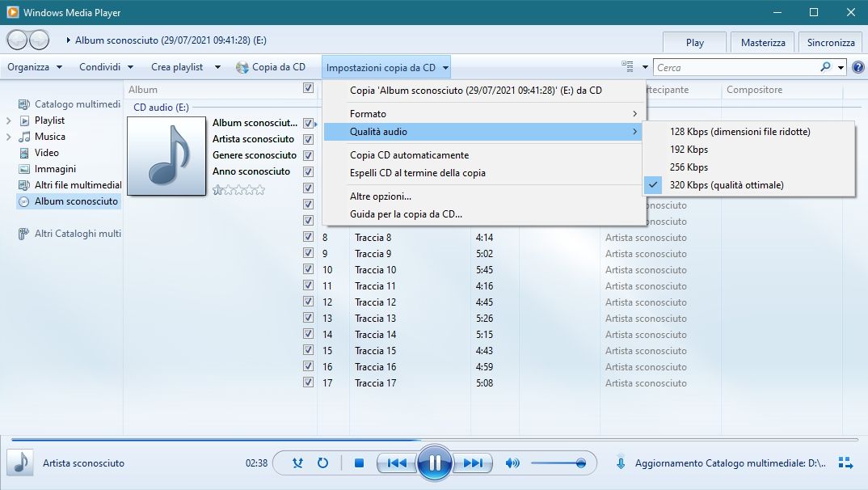Uncheck Traccia 9 checkbox
The width and height of the screenshot is (868, 490).
pos(309,252)
